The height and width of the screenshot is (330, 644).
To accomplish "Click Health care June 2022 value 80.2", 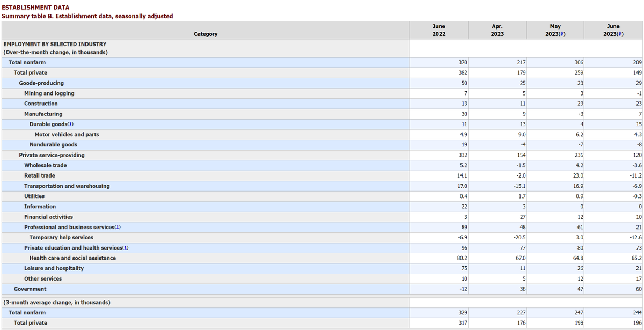I will (x=462, y=258).
